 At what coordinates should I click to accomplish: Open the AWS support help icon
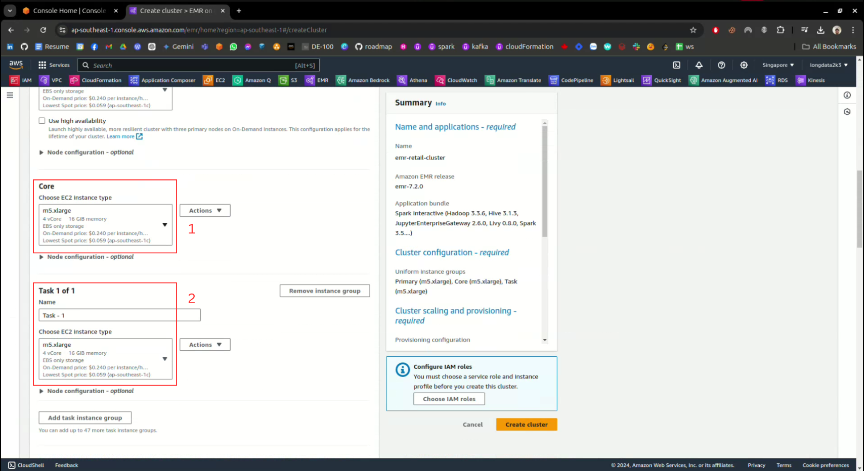tap(721, 65)
